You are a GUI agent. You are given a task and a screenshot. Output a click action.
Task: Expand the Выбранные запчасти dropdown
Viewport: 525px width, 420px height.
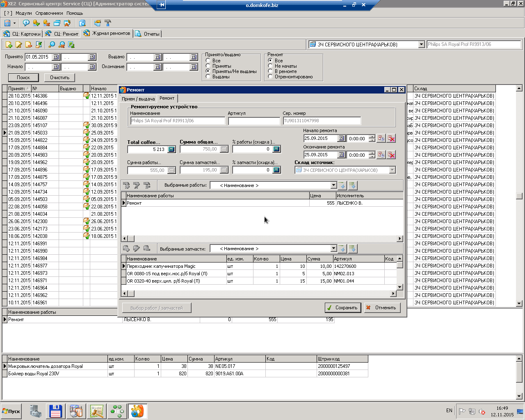(333, 249)
